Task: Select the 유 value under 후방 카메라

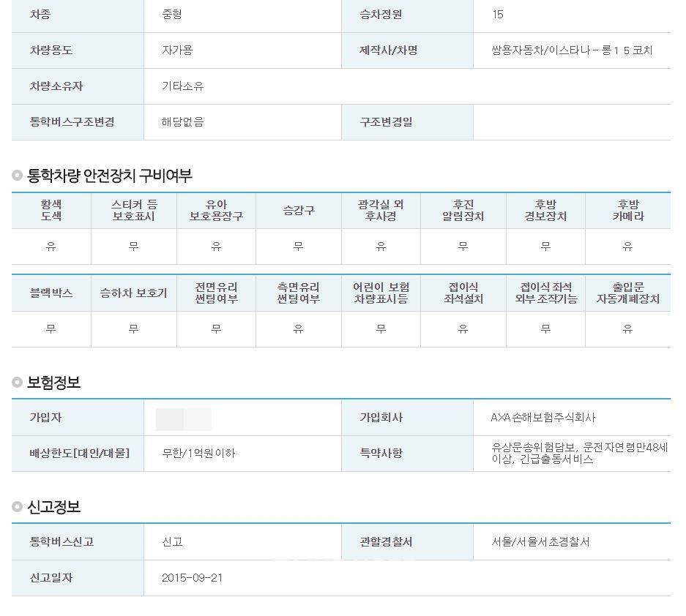Action: coord(628,247)
